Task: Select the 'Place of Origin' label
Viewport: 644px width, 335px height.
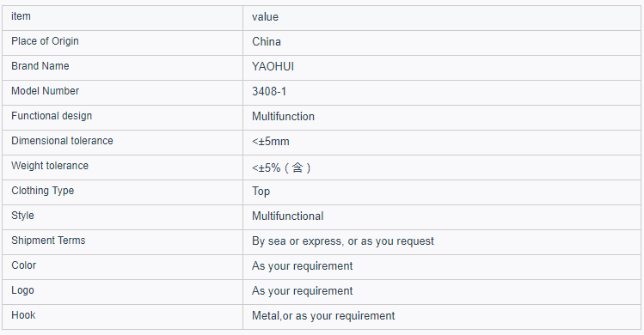Action: [x=45, y=41]
